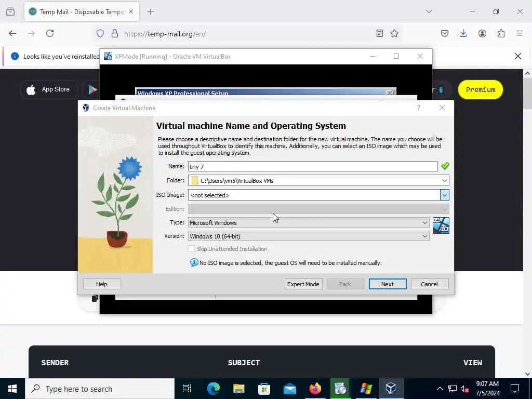Open Windows Start menu
This screenshot has width=532, height=399.
point(12,389)
